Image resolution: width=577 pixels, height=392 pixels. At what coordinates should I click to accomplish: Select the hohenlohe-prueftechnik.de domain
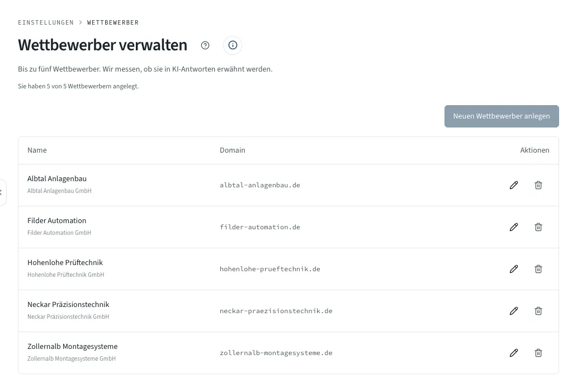(269, 269)
